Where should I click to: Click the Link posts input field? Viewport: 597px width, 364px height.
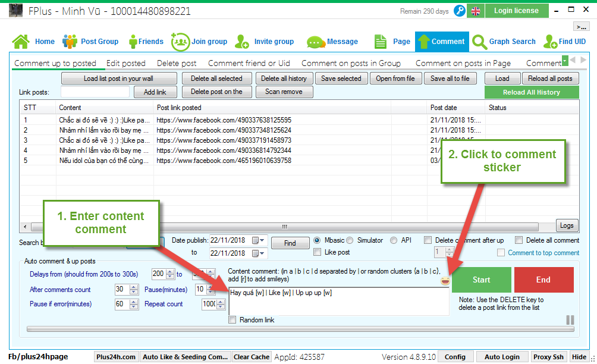pos(95,92)
